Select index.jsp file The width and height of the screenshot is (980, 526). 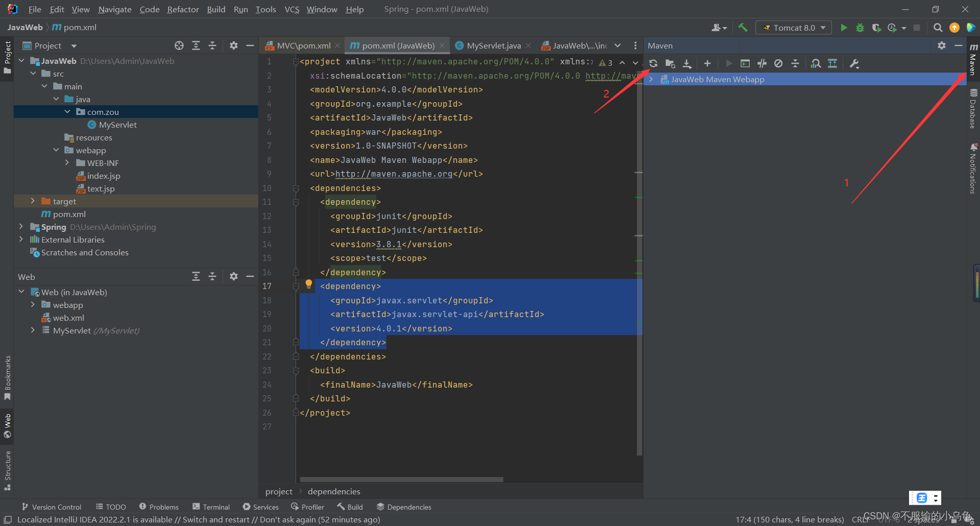click(104, 176)
